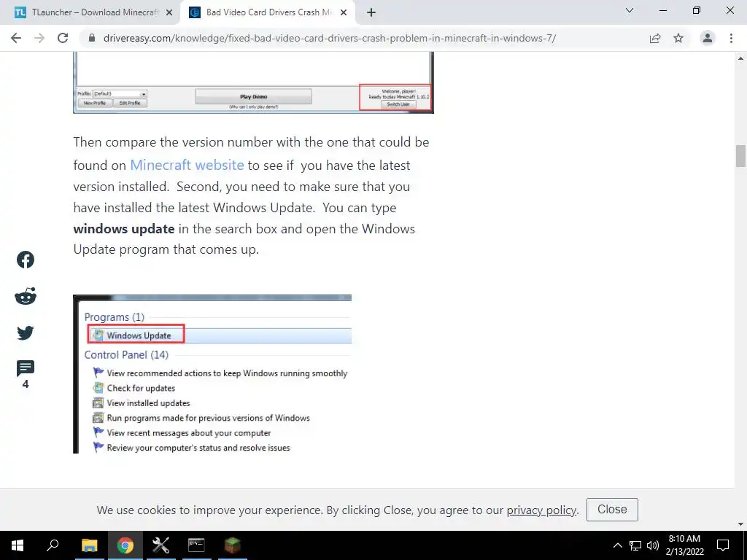This screenshot has width=747, height=560.
Task: Bookmark this page with the star
Action: (678, 38)
